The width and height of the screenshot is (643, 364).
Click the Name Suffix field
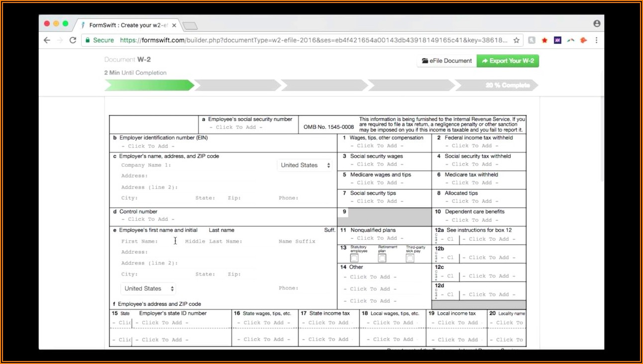297,241
